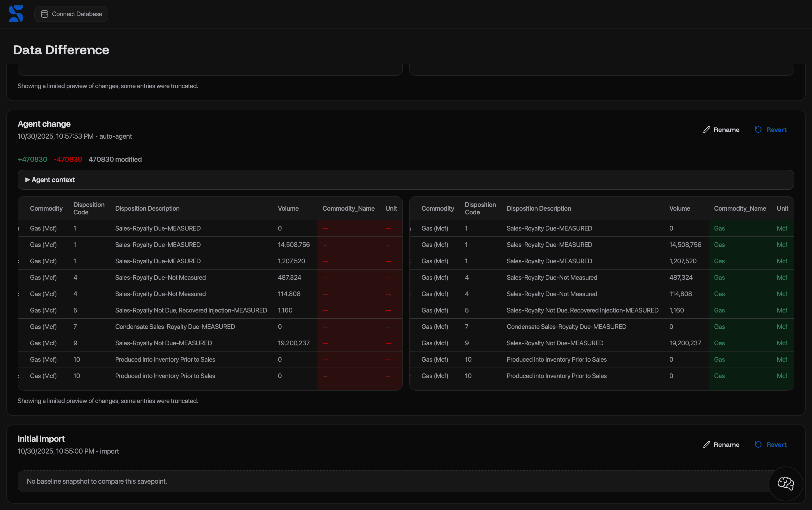
Task: Click pencil icon beside Initial Import Rename
Action: click(x=706, y=444)
